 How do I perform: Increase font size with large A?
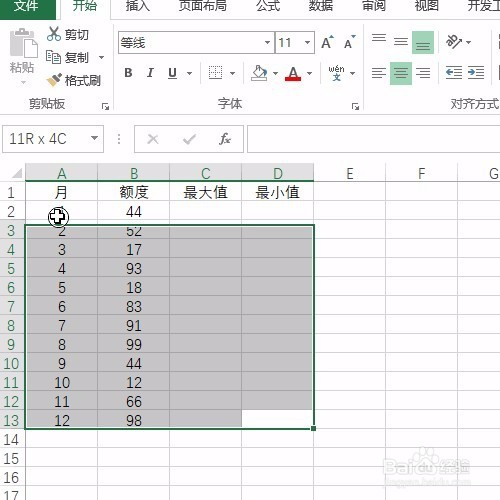pyautogui.click(x=327, y=43)
